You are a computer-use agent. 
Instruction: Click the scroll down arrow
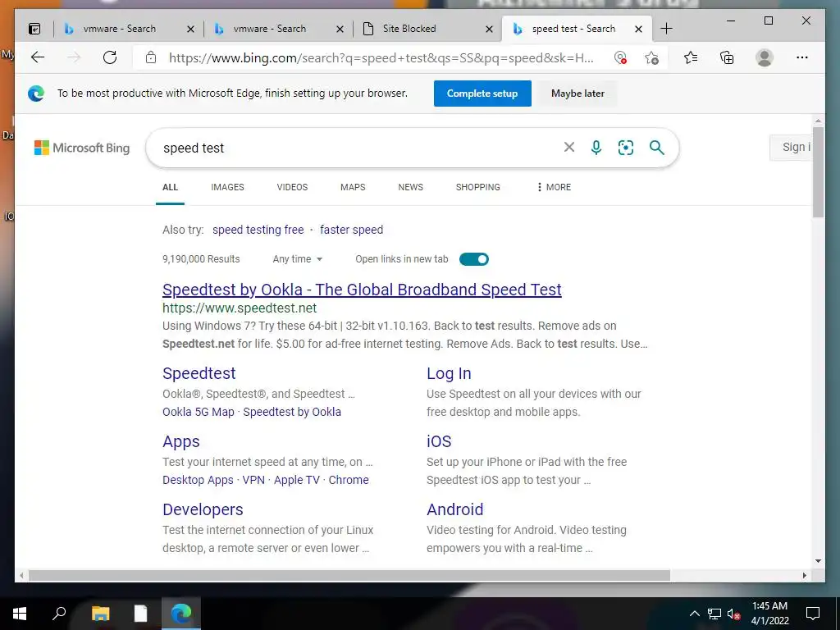(x=818, y=561)
